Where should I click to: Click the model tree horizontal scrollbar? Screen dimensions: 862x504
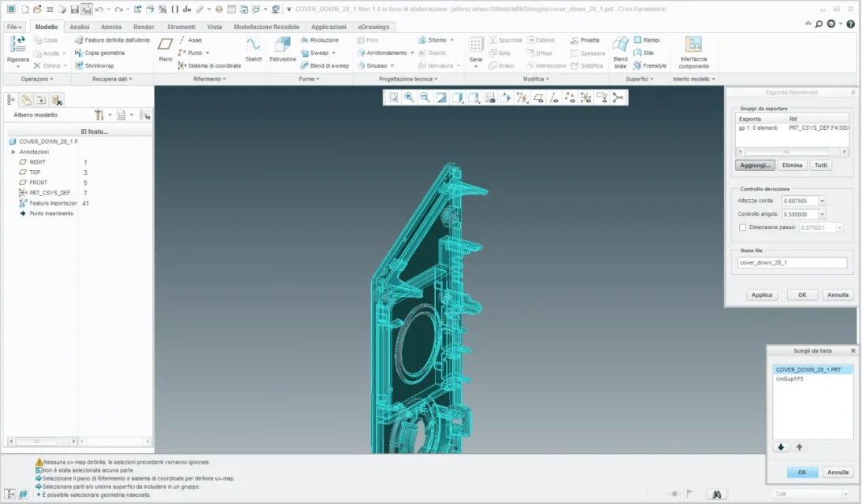coord(42,441)
